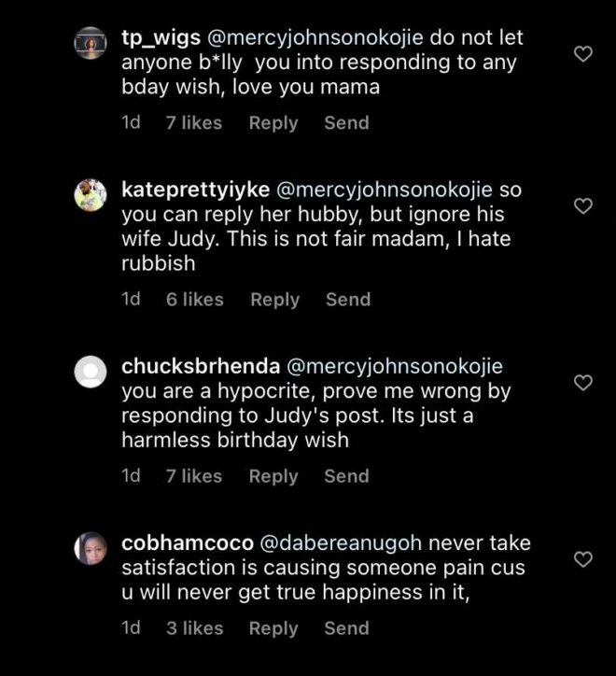Like kateprettyiyke's comment with heart icon
616x676 pixels.
click(x=583, y=205)
